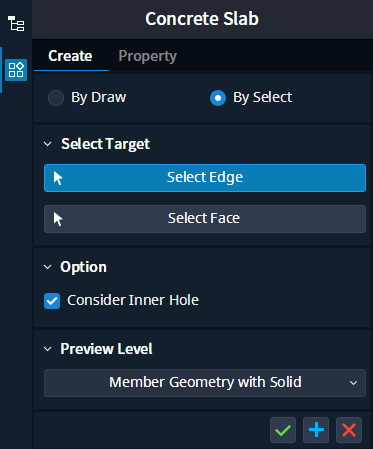Collapse the Select Target section
373x449 pixels.
pyautogui.click(x=48, y=144)
